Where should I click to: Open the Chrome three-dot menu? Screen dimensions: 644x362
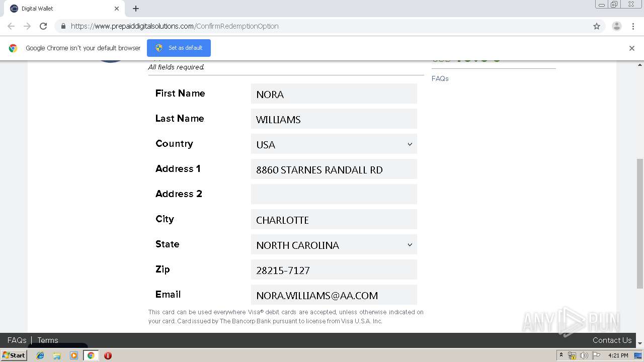point(633,26)
